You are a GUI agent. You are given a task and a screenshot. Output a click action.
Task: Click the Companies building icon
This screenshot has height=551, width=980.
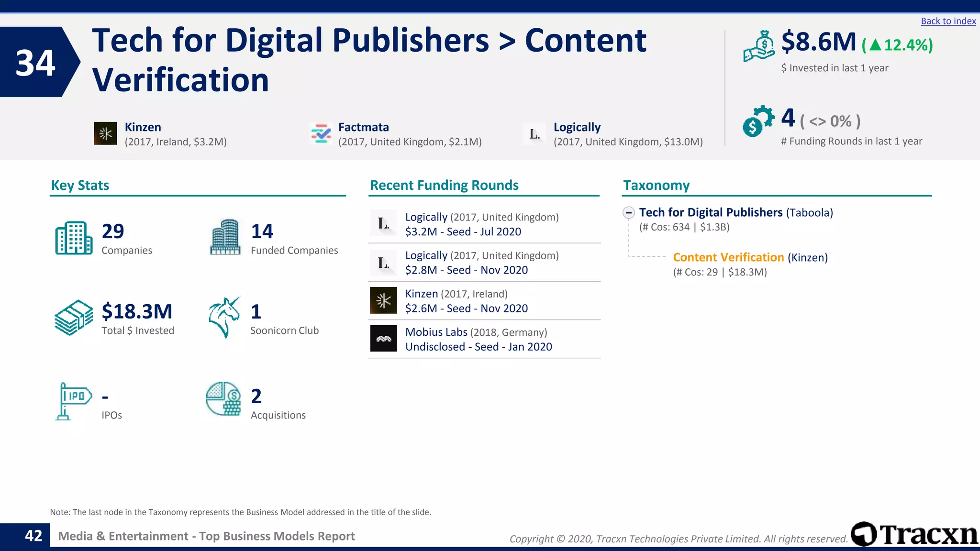coord(74,238)
